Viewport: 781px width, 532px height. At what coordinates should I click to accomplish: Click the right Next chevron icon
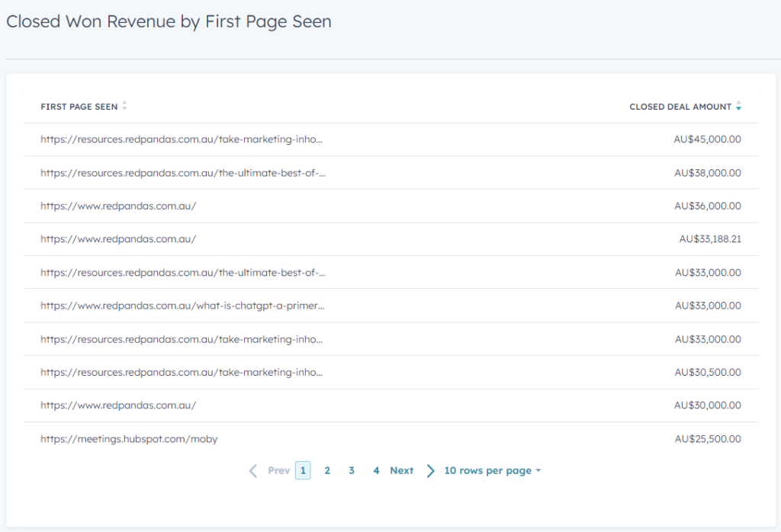point(430,470)
